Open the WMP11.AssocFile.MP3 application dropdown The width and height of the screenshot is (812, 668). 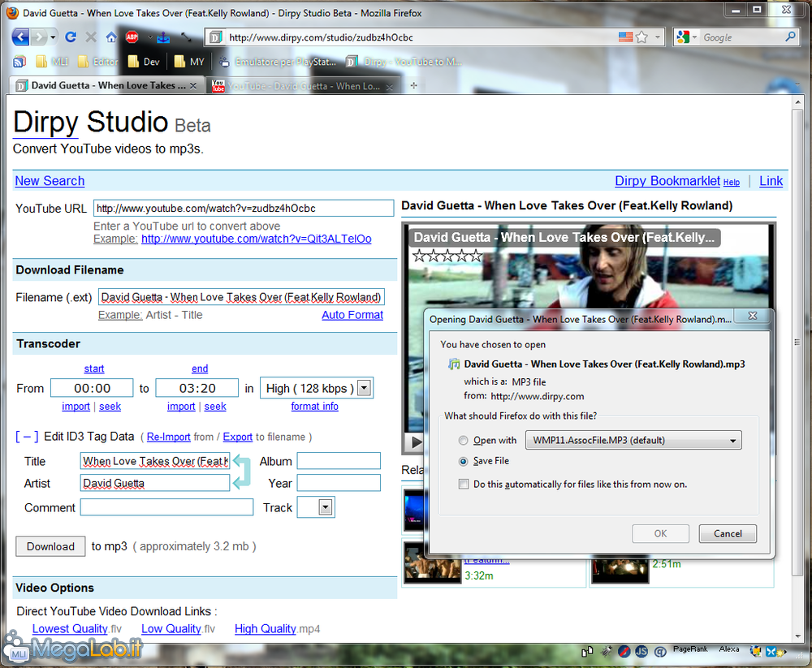[633, 441]
